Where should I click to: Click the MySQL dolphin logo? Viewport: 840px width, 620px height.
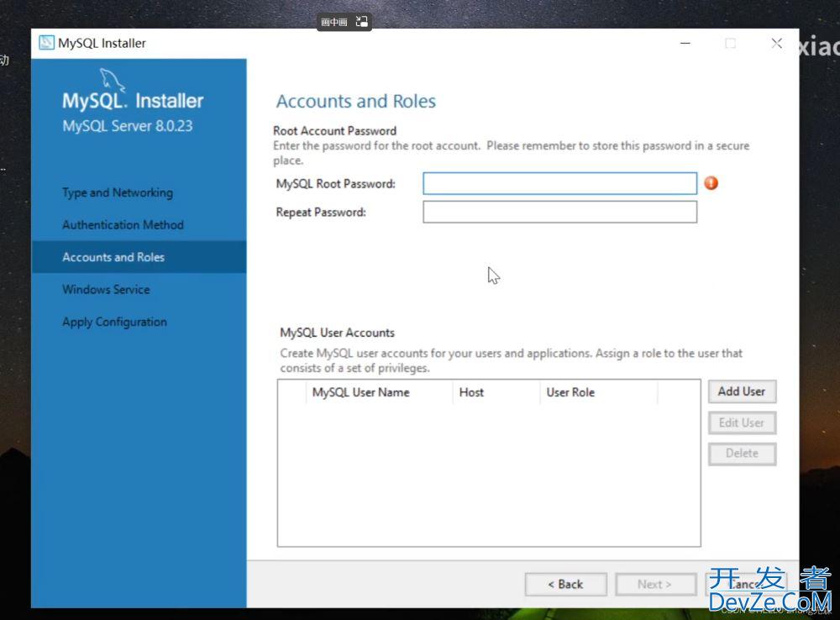click(112, 80)
